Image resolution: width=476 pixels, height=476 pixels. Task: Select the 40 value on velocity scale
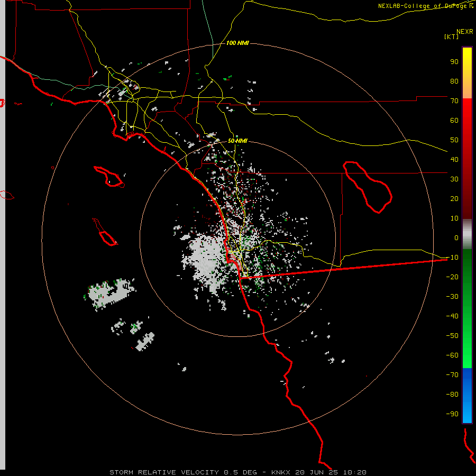pos(454,159)
